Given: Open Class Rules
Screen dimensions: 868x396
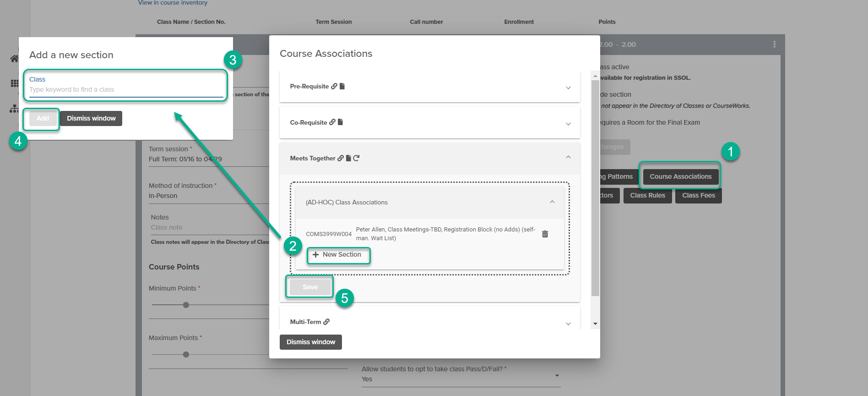Looking at the screenshot, I should coord(647,195).
